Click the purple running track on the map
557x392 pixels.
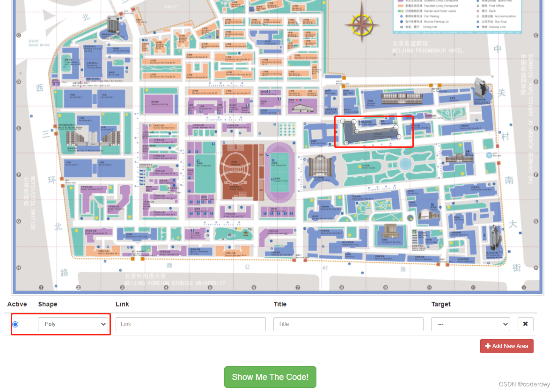click(x=280, y=172)
